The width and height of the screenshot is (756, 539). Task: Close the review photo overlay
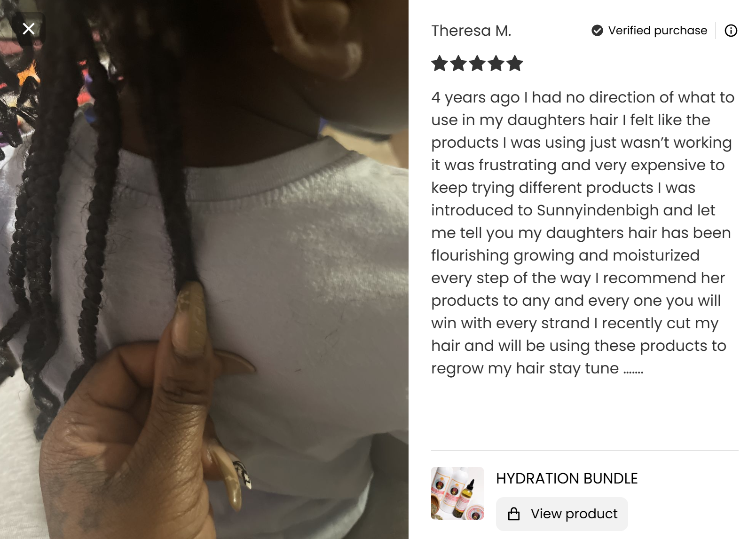pos(29,29)
